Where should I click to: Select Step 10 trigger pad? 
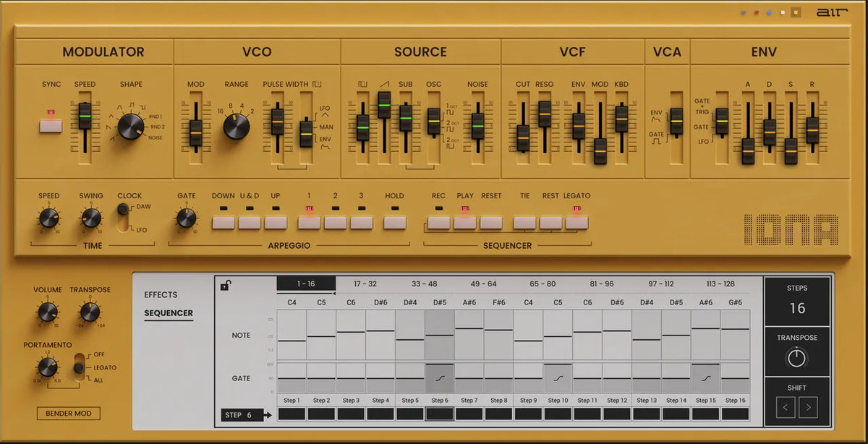[558, 414]
